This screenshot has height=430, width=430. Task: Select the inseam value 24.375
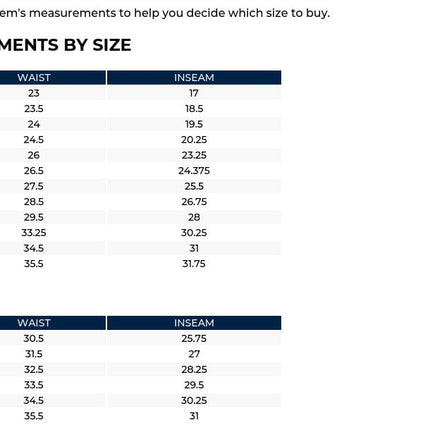point(194,171)
